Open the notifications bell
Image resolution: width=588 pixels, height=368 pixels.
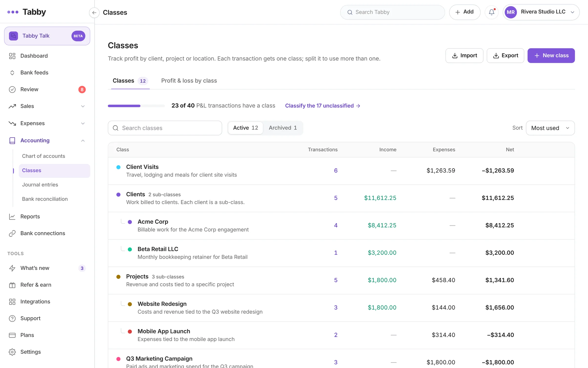click(x=491, y=12)
